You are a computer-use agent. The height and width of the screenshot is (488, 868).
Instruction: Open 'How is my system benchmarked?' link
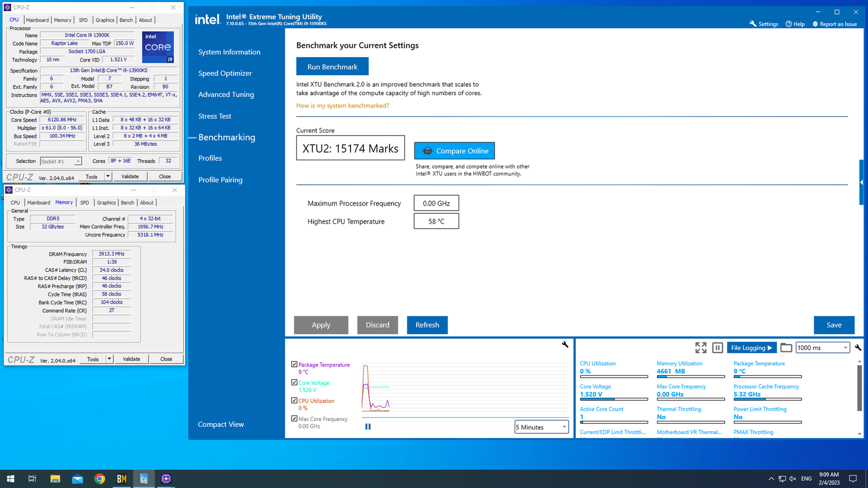point(343,106)
